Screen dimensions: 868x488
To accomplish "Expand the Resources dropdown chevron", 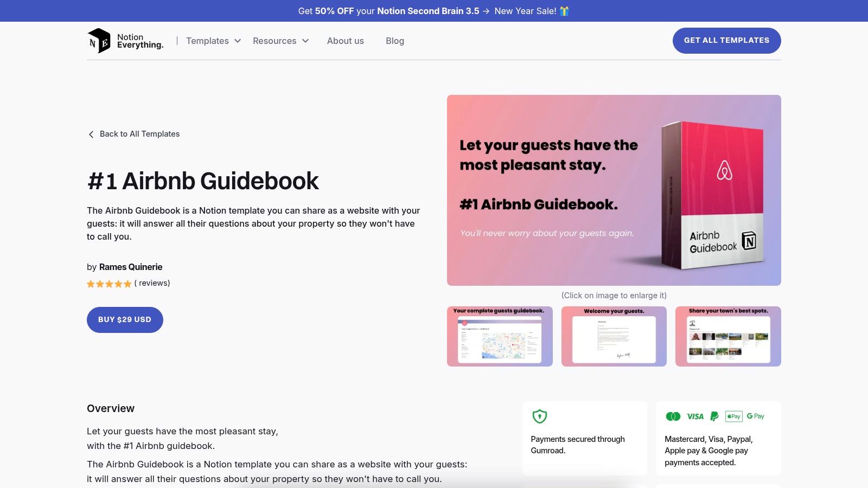I will coord(305,41).
